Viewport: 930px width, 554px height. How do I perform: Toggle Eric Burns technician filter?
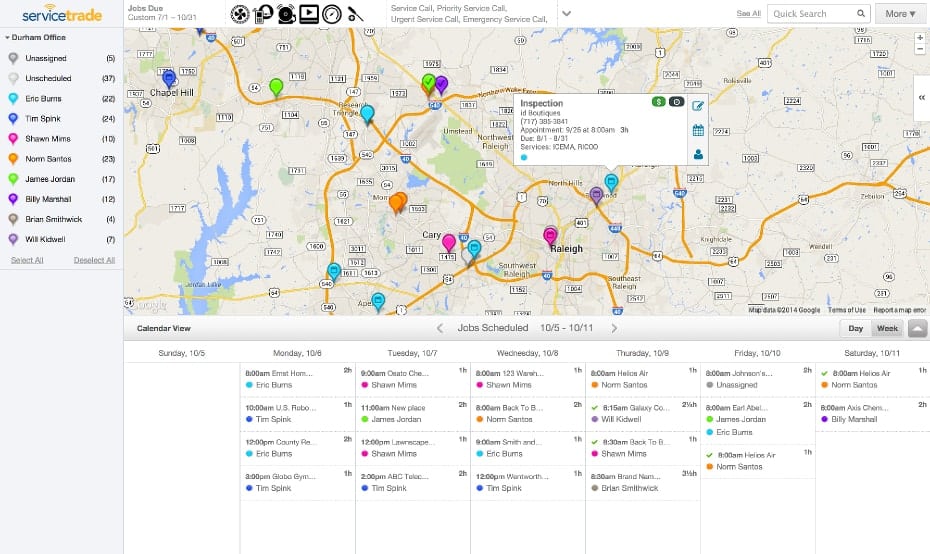pyautogui.click(x=60, y=98)
